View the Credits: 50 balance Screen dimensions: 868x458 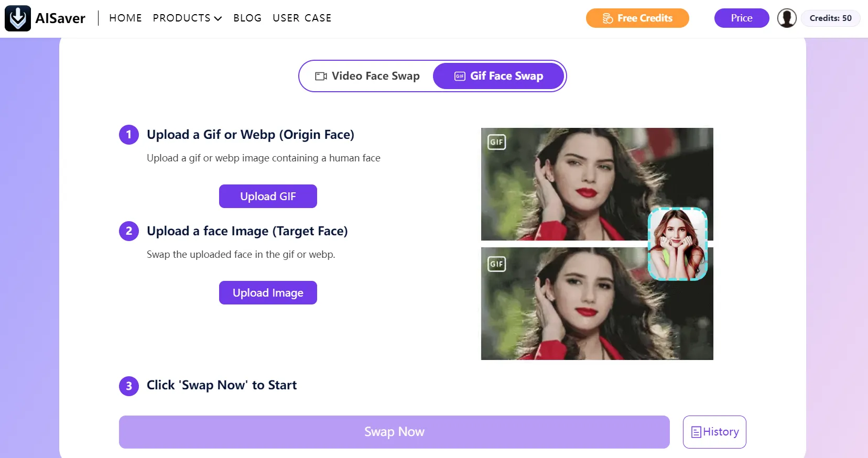coord(830,18)
